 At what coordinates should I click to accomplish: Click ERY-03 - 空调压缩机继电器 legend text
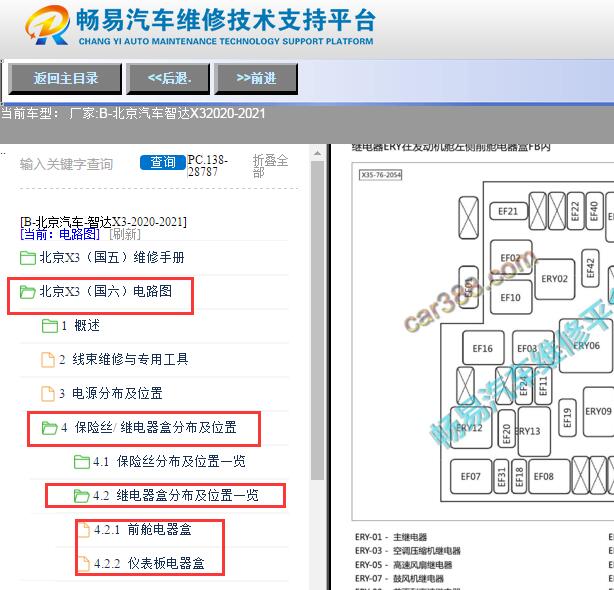tap(408, 550)
